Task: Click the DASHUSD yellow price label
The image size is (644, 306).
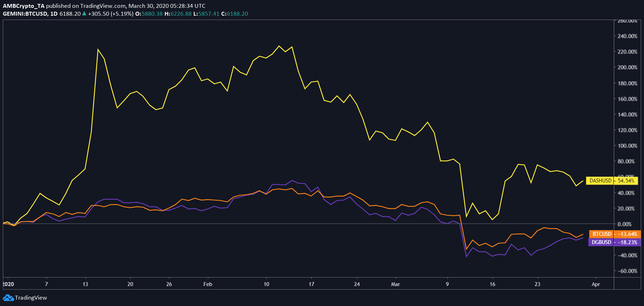Action: pyautogui.click(x=600, y=181)
